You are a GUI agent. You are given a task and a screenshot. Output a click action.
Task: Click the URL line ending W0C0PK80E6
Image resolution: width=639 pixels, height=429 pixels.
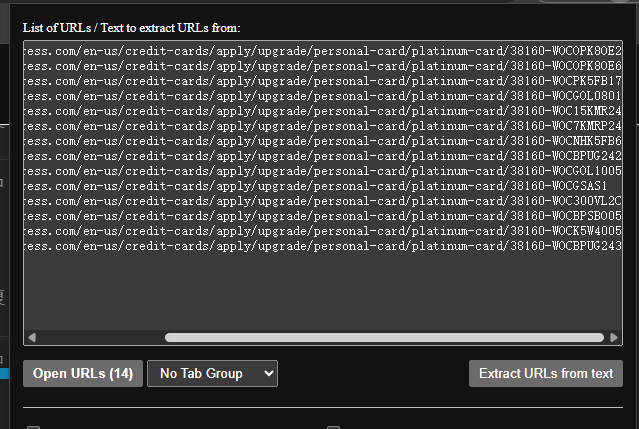pos(323,66)
